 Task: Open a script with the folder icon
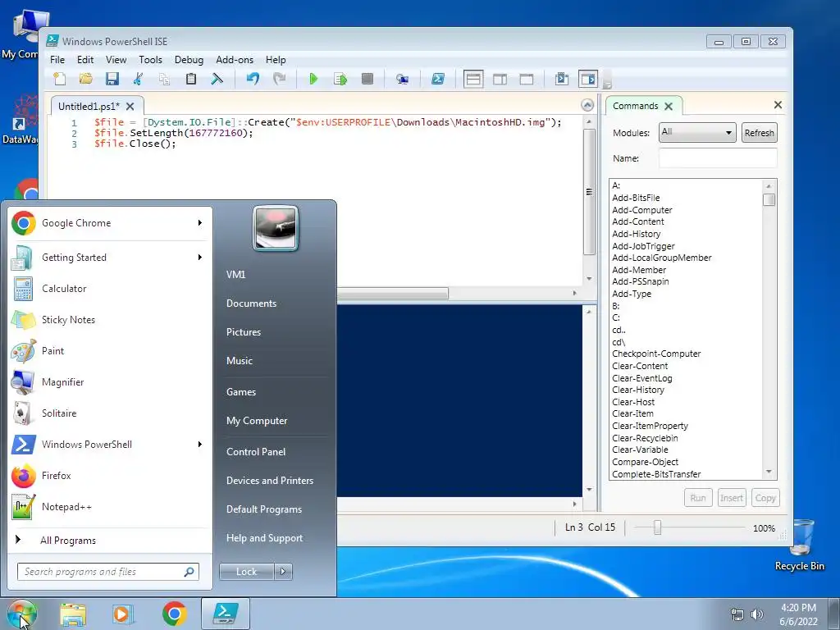tap(85, 80)
